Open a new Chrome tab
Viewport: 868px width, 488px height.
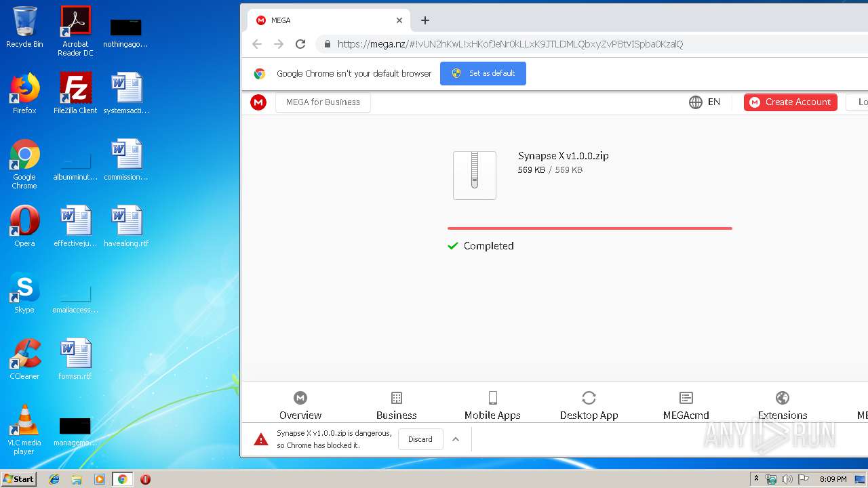425,20
